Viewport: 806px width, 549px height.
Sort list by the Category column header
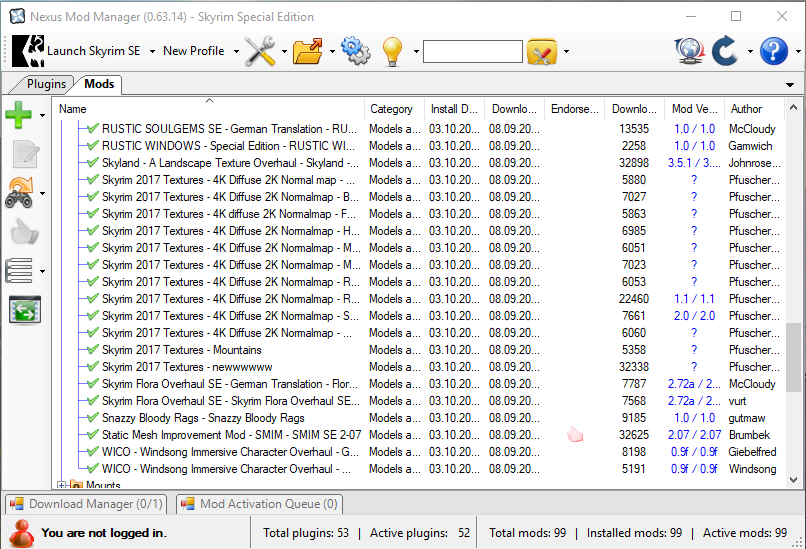click(x=391, y=109)
